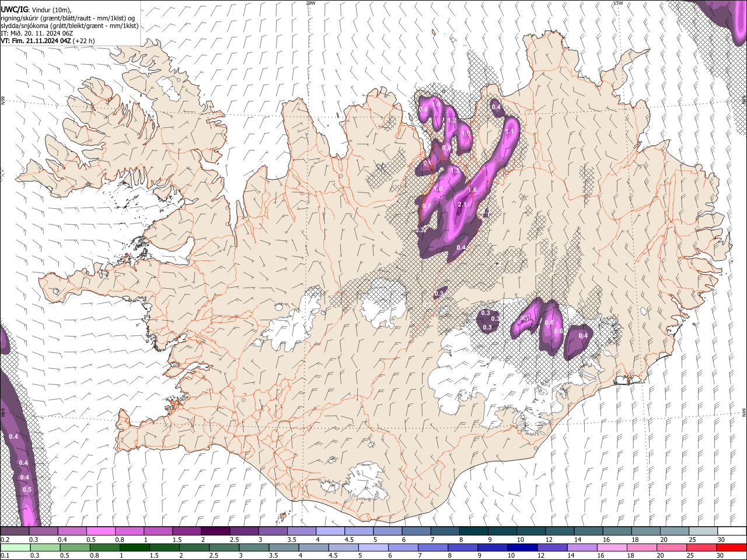Pick the deep blue 10 swatch in the lower legend row
This screenshot has height=560, width=747.
tap(521, 547)
